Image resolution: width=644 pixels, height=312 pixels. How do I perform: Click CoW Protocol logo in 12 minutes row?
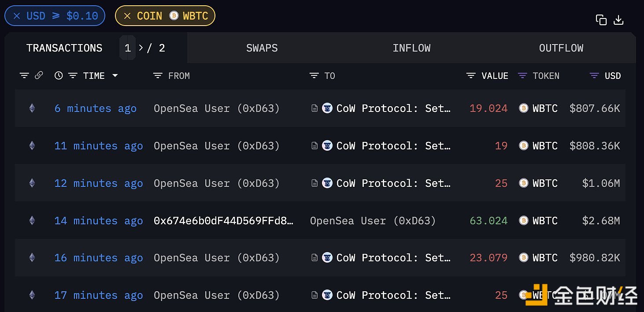coord(327,183)
